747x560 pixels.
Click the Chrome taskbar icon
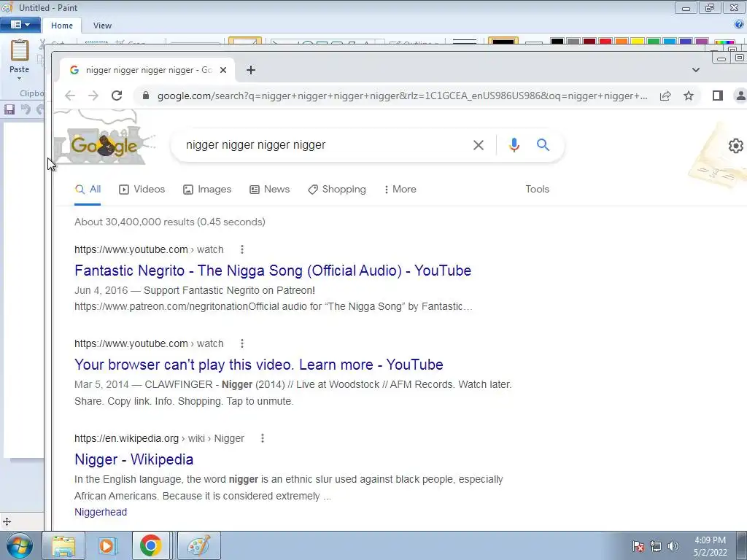pyautogui.click(x=150, y=545)
